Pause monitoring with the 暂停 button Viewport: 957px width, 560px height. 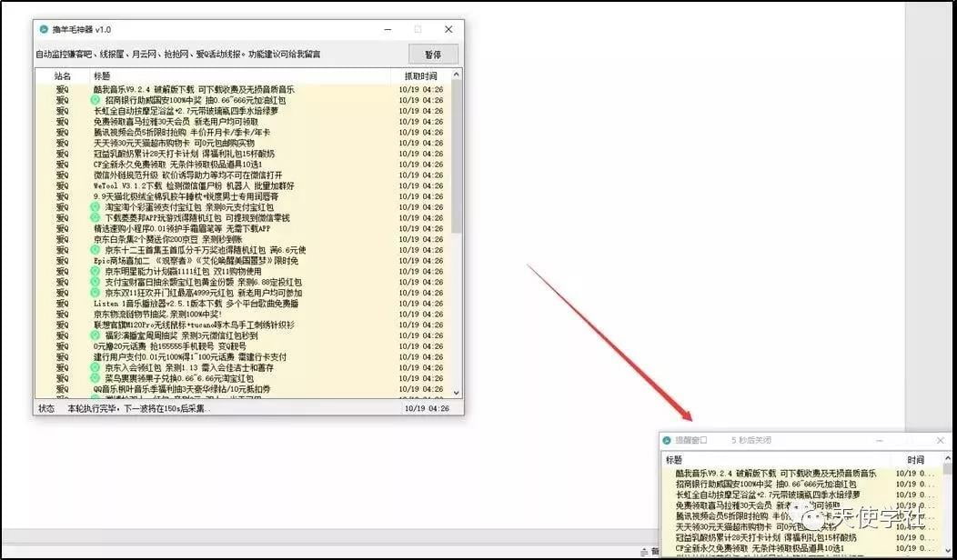pos(433,55)
